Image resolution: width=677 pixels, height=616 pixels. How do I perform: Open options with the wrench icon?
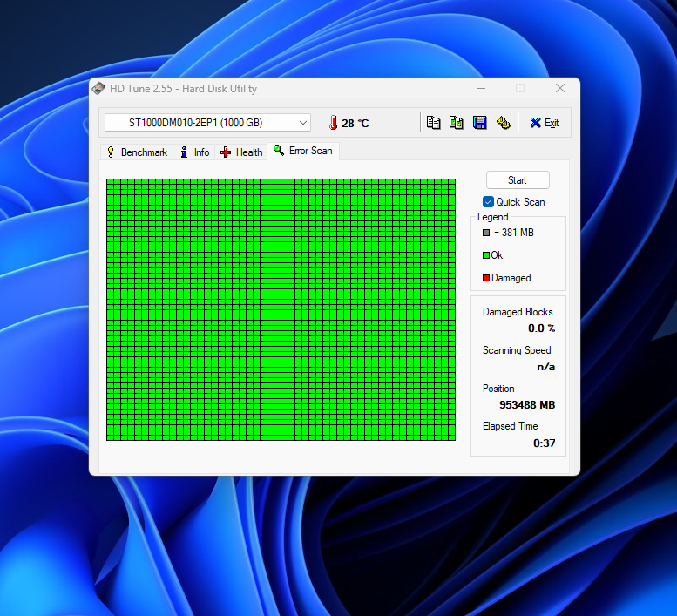coord(503,123)
